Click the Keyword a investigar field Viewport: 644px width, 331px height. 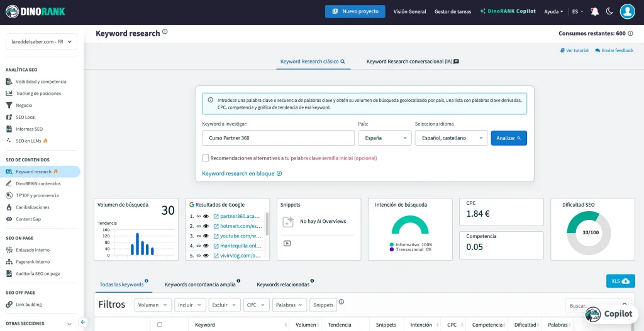tap(278, 138)
